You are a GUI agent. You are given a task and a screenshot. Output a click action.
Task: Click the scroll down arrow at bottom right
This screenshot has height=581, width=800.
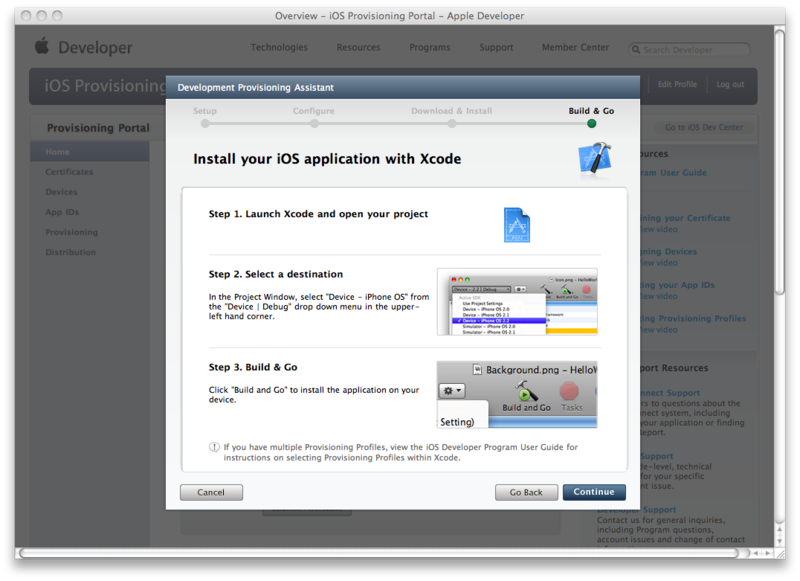[x=779, y=542]
